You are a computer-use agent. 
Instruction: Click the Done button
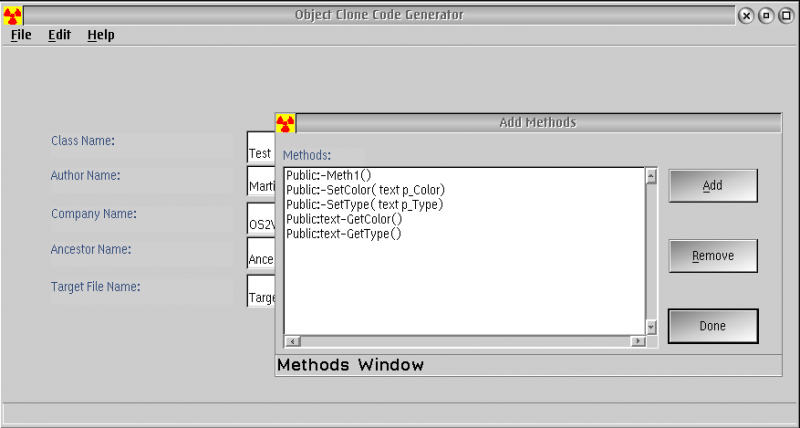713,326
